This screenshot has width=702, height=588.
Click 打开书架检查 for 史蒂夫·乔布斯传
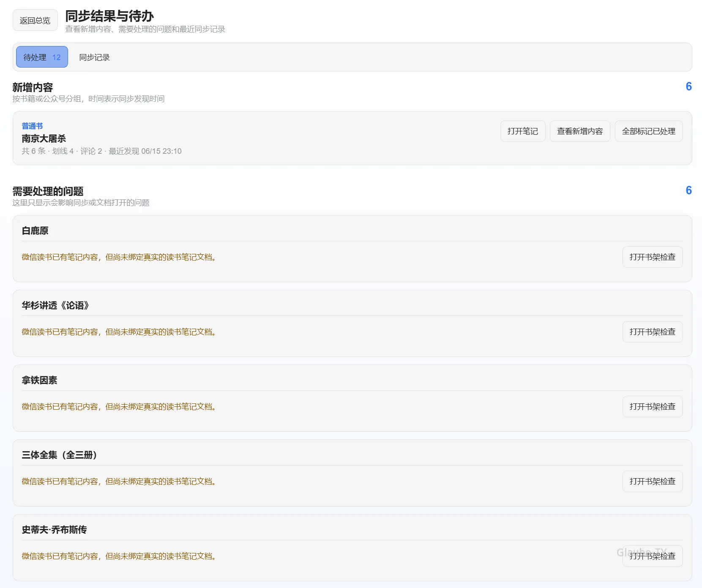point(653,556)
